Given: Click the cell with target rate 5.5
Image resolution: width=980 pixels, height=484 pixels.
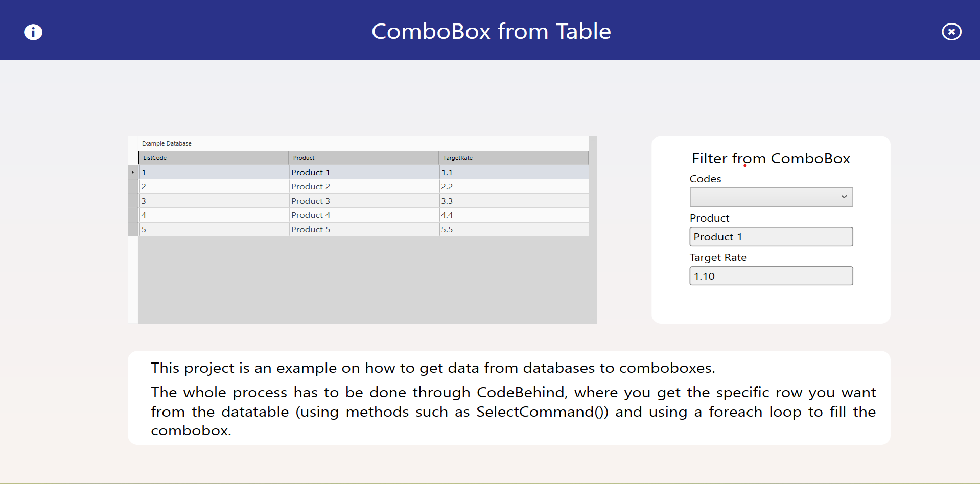Looking at the screenshot, I should tap(513, 230).
